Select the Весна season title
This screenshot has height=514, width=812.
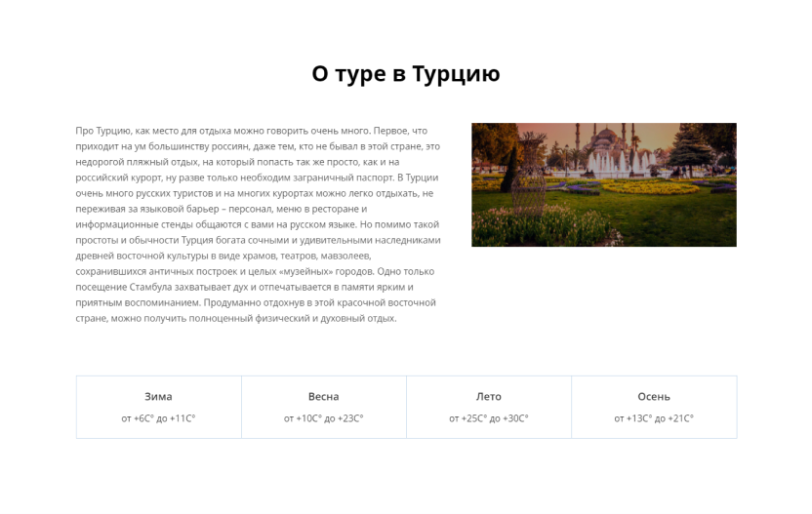click(323, 397)
